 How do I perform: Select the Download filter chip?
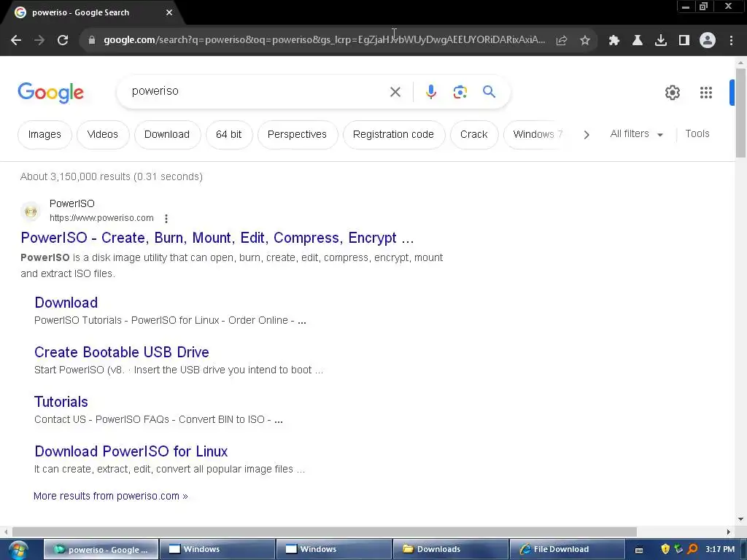click(x=167, y=135)
